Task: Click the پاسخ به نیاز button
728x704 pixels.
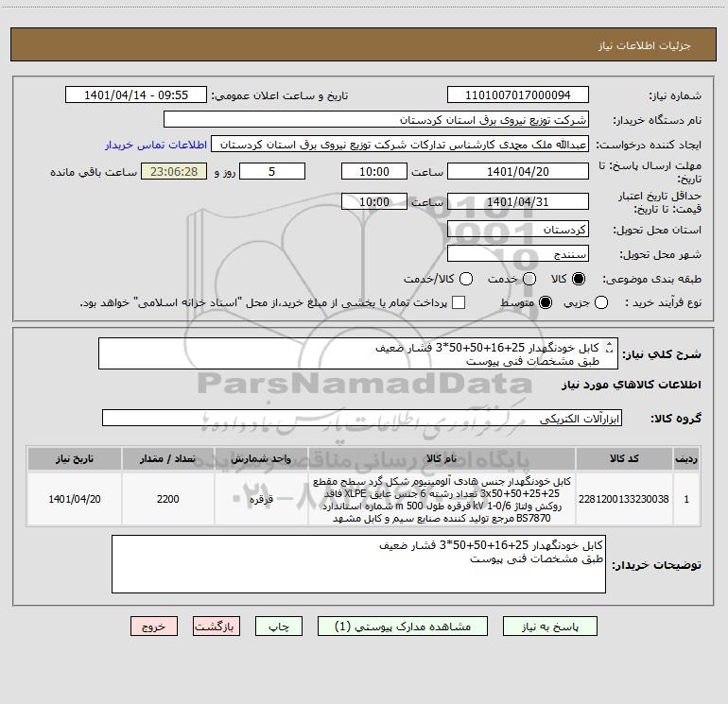Action: 549,627
